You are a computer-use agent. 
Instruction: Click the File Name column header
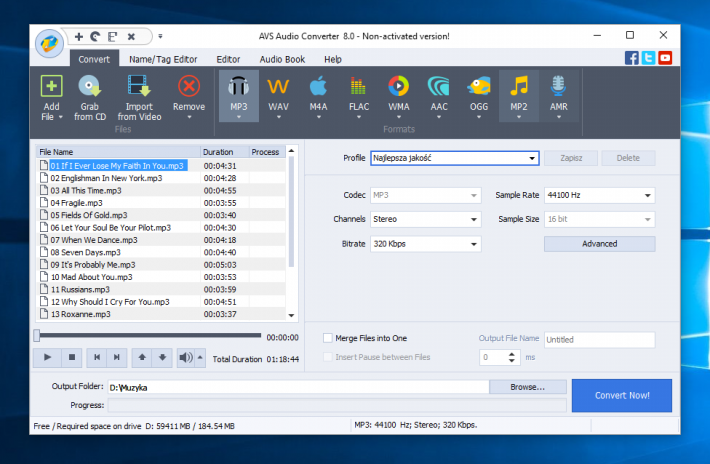118,152
